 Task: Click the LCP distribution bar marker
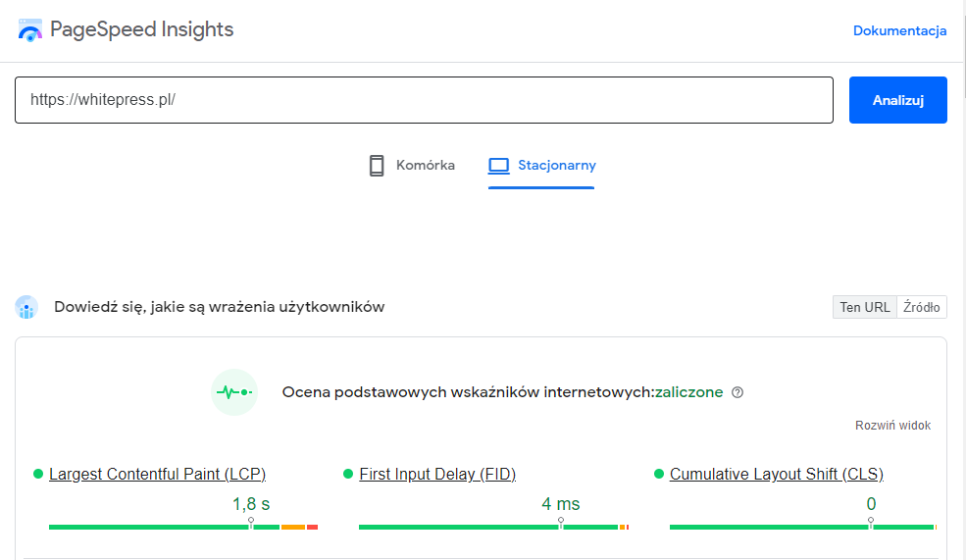[x=251, y=523]
